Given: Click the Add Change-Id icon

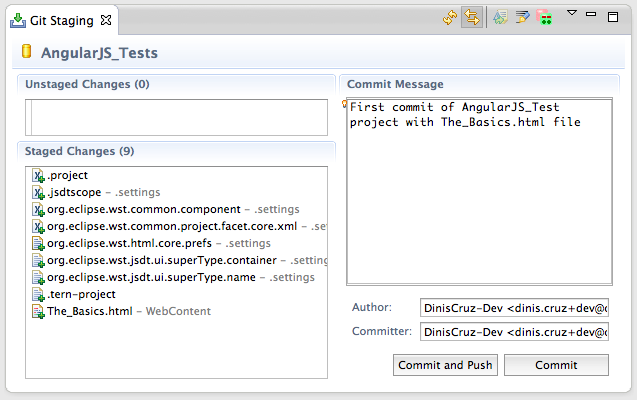Looking at the screenshot, I should pyautogui.click(x=543, y=18).
